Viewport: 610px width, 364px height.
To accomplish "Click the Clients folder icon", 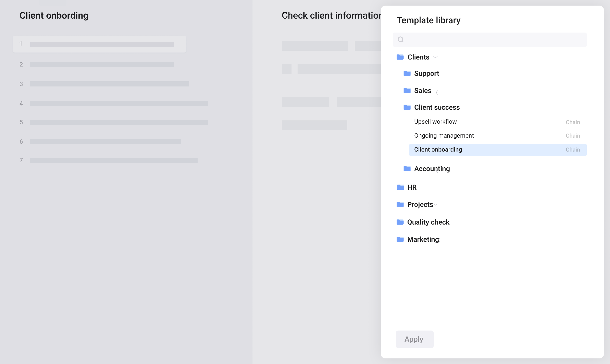I will [400, 57].
